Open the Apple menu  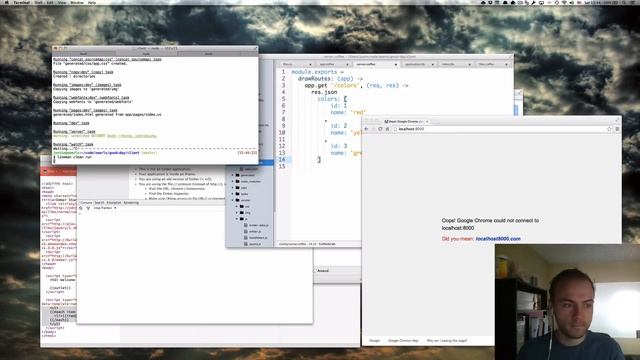(6, 2)
